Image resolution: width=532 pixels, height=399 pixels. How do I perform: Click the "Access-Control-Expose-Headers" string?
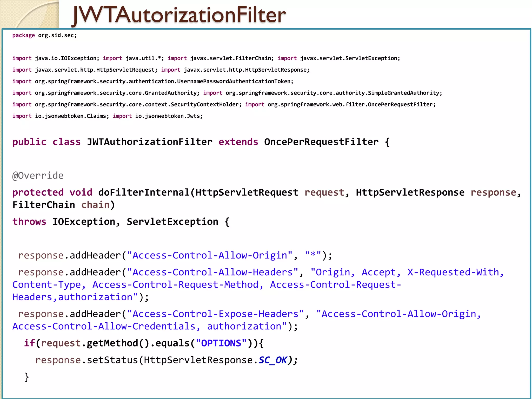(216, 314)
